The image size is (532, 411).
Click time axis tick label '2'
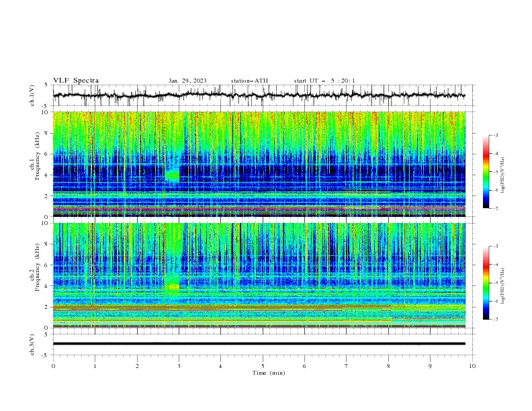point(137,366)
